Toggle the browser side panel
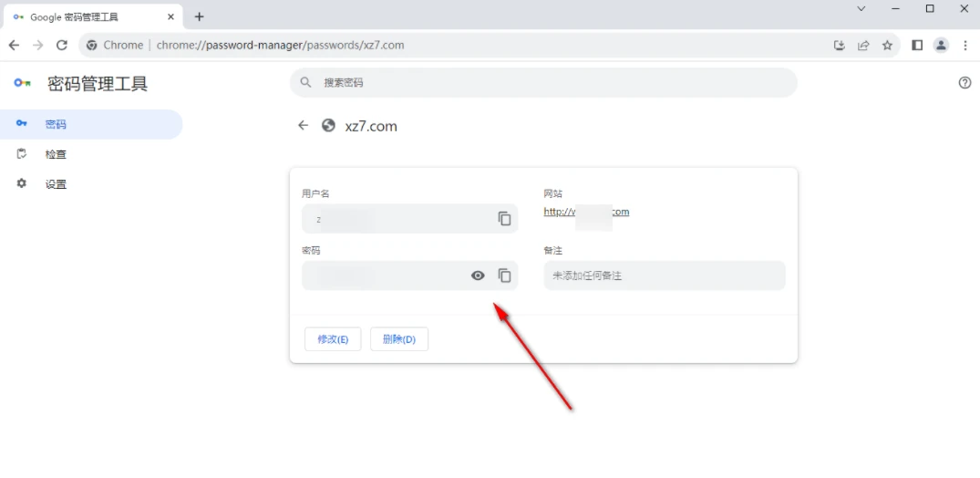The width and height of the screenshot is (980, 478). [x=917, y=45]
